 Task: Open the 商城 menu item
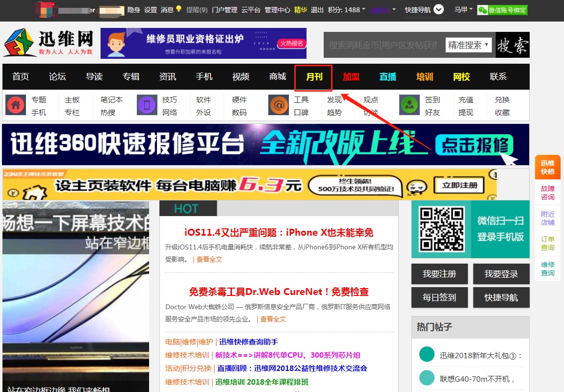click(x=278, y=76)
